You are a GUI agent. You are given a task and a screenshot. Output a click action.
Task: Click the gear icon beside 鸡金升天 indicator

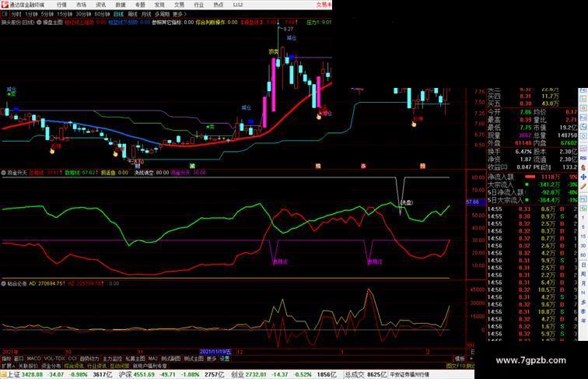click(x=4, y=173)
